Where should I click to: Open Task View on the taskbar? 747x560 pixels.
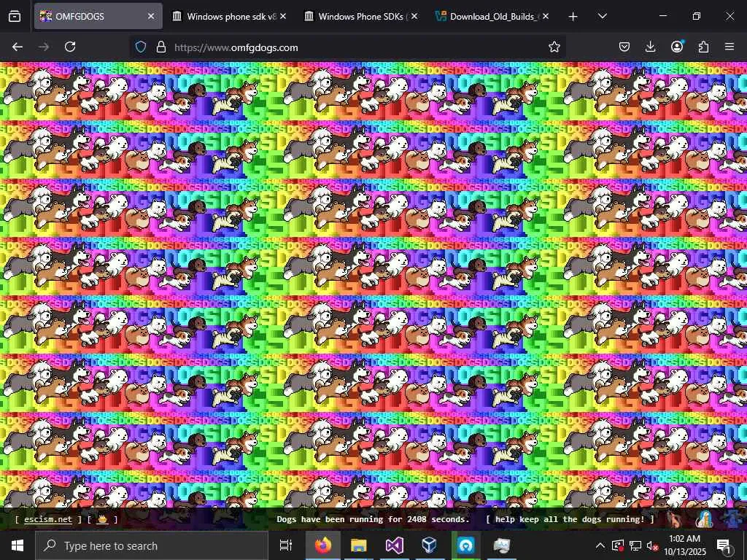click(286, 545)
